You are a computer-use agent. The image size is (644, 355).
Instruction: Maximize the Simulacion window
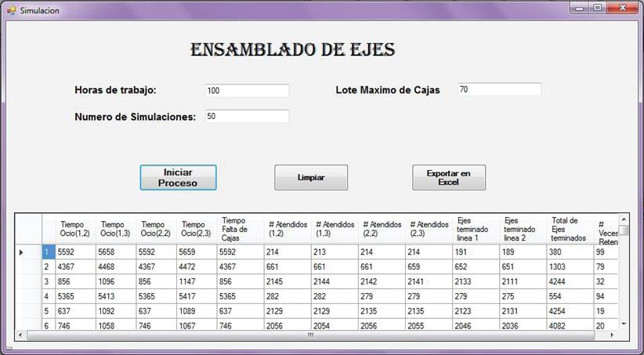click(598, 8)
